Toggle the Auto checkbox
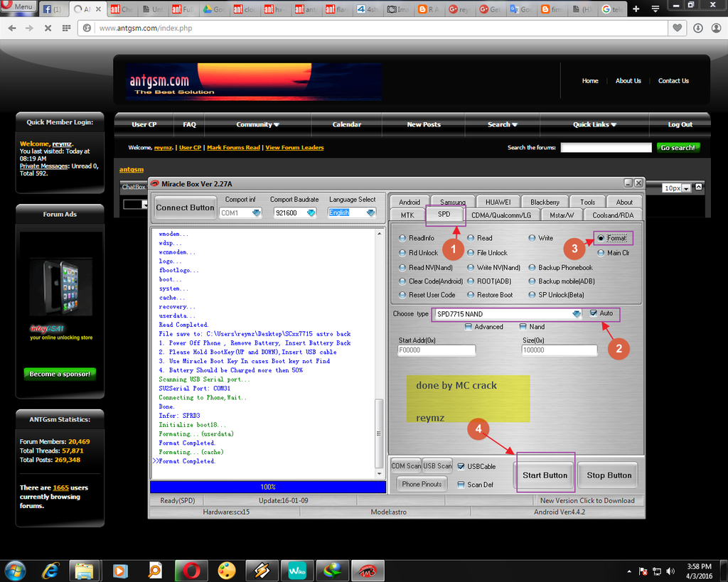 tap(594, 313)
